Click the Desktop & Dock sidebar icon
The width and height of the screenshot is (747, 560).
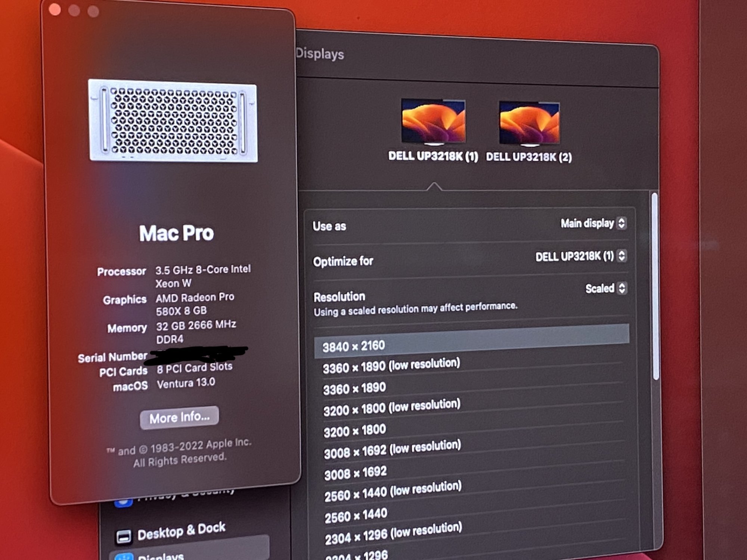pos(123,536)
